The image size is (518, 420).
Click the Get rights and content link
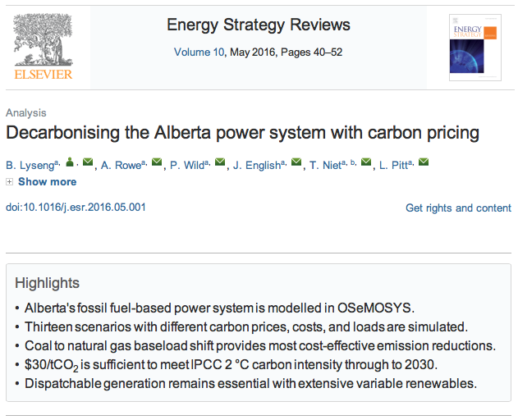coord(458,208)
